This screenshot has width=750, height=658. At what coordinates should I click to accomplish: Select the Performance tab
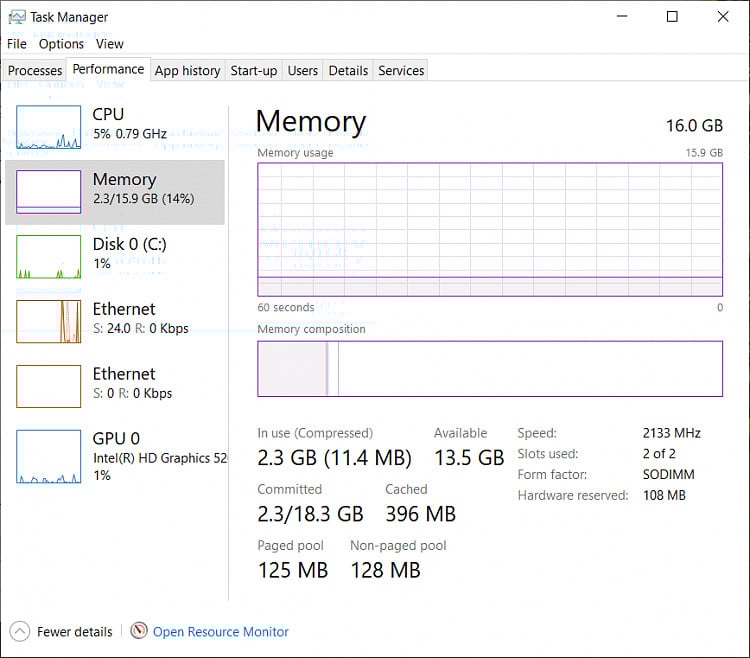pos(108,69)
